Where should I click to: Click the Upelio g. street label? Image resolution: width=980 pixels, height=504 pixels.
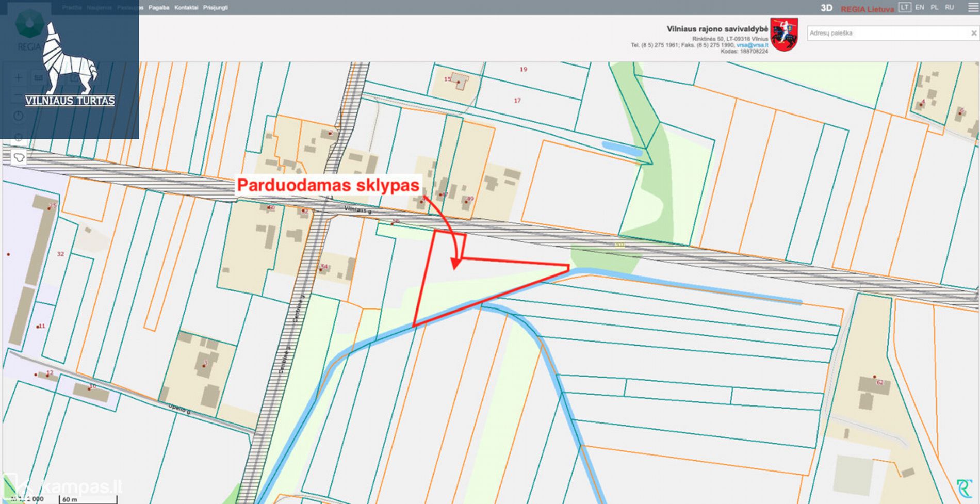pyautogui.click(x=179, y=410)
